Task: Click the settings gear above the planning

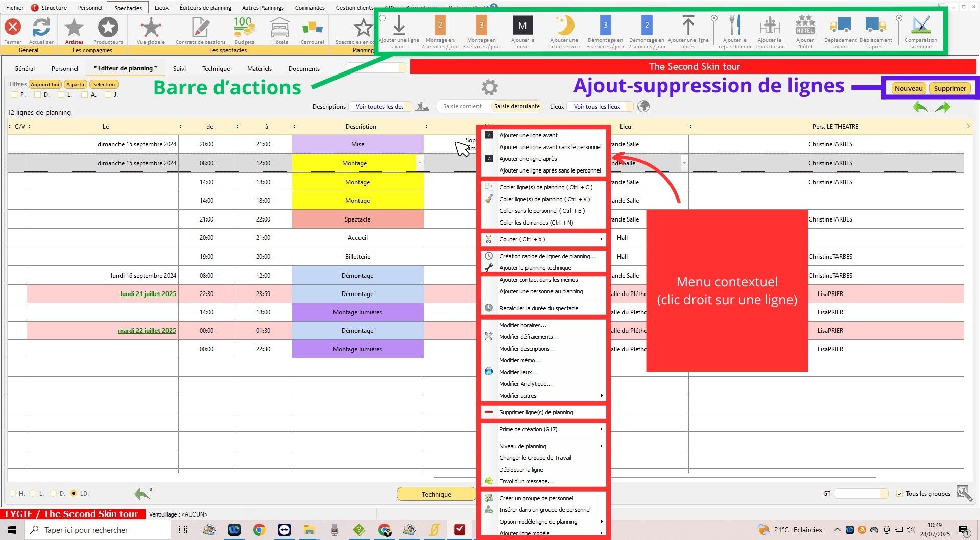Action: pos(489,87)
